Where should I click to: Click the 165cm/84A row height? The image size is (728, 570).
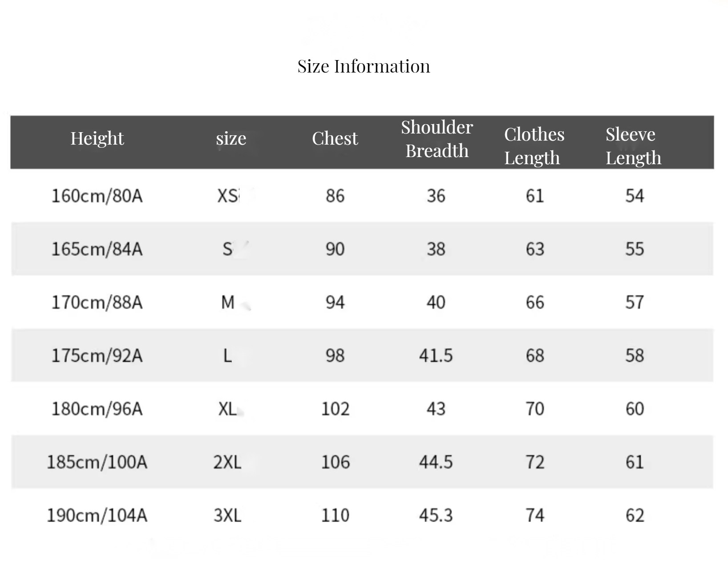[97, 249]
